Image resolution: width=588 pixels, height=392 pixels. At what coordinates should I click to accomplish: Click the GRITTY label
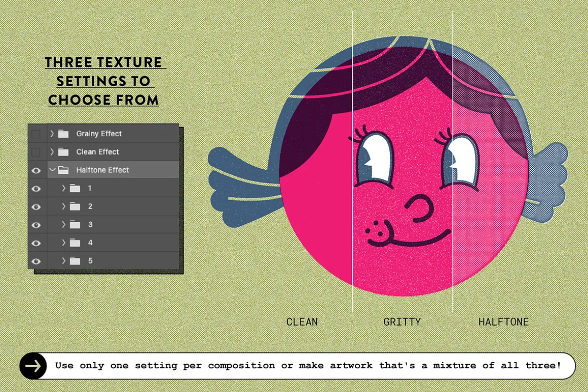pos(402,322)
